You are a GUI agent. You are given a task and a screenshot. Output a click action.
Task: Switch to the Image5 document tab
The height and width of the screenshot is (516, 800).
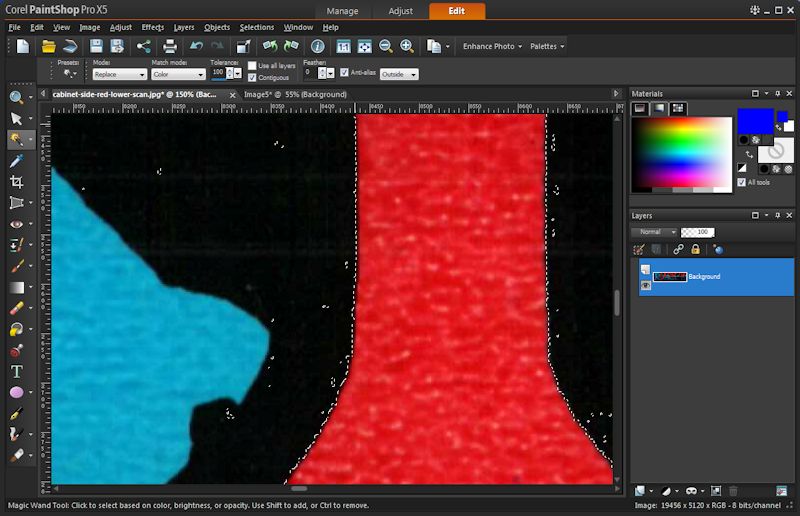(299, 94)
